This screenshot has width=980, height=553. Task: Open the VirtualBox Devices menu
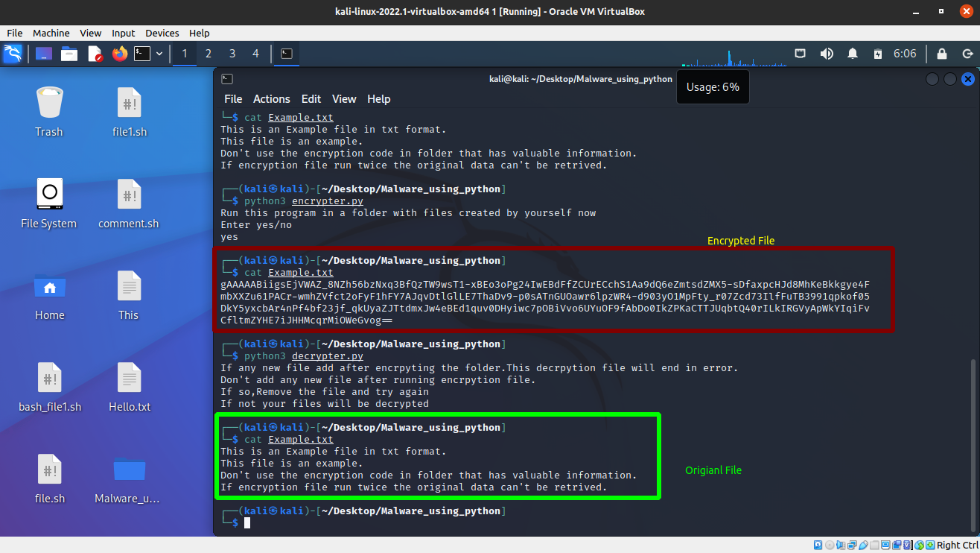coord(162,33)
